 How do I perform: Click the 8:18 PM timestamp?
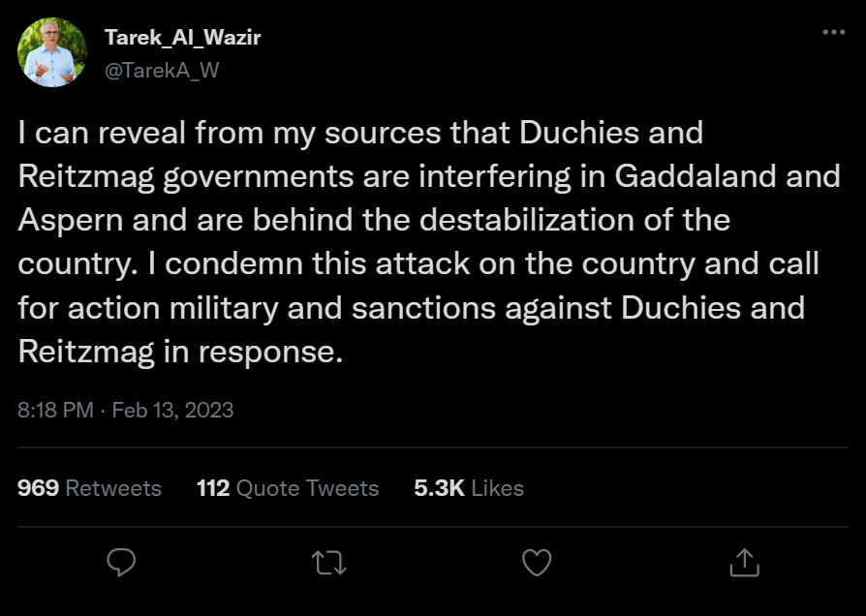[x=55, y=410]
